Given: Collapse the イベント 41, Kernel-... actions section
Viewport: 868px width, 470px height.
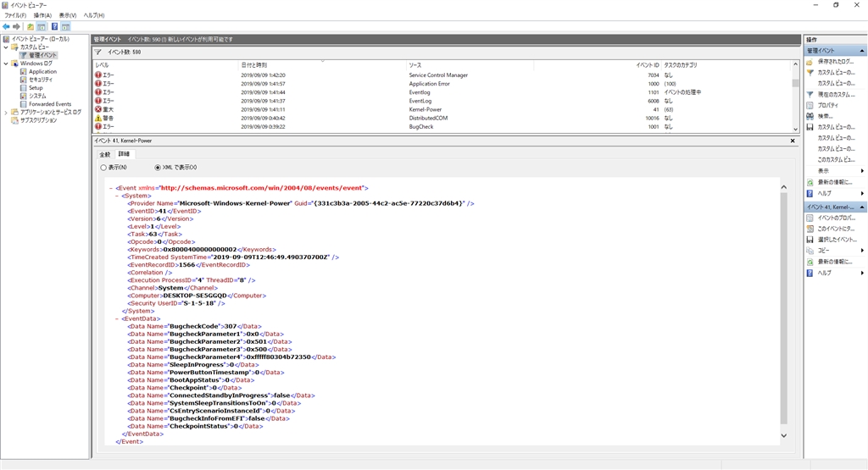Looking at the screenshot, I should pyautogui.click(x=835, y=207).
